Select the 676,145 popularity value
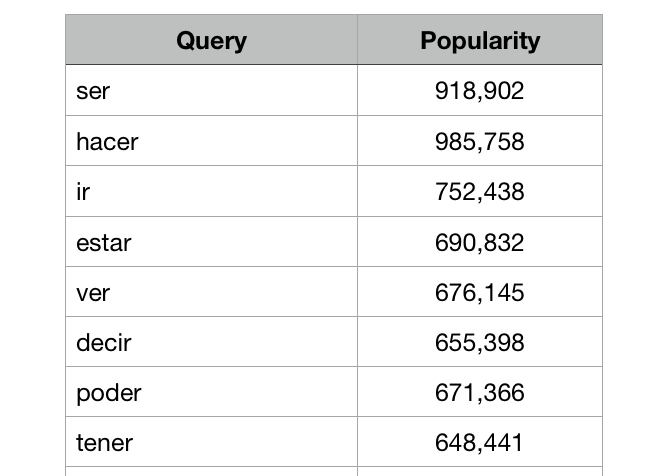The height and width of the screenshot is (476, 670). coord(480,292)
